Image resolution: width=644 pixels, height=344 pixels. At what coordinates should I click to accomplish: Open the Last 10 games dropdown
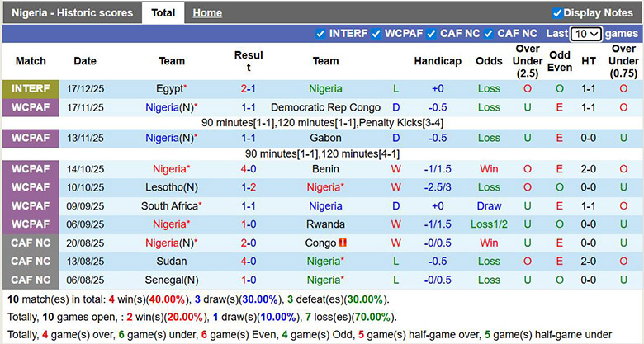585,34
